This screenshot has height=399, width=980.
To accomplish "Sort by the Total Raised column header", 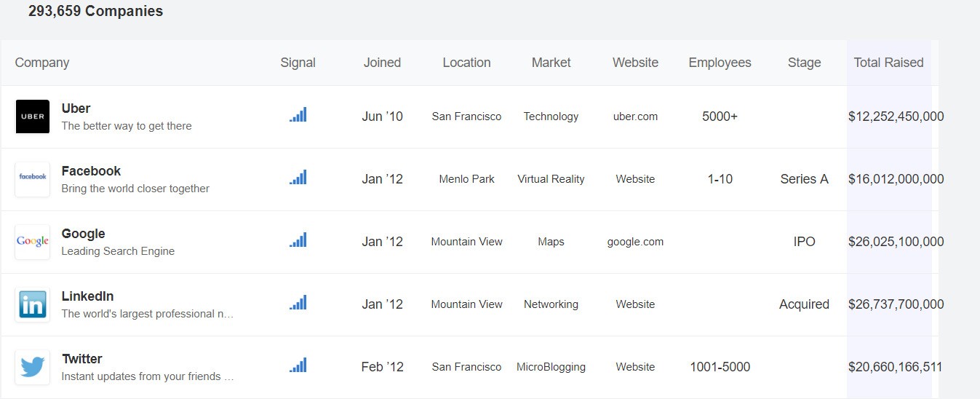I will [889, 63].
